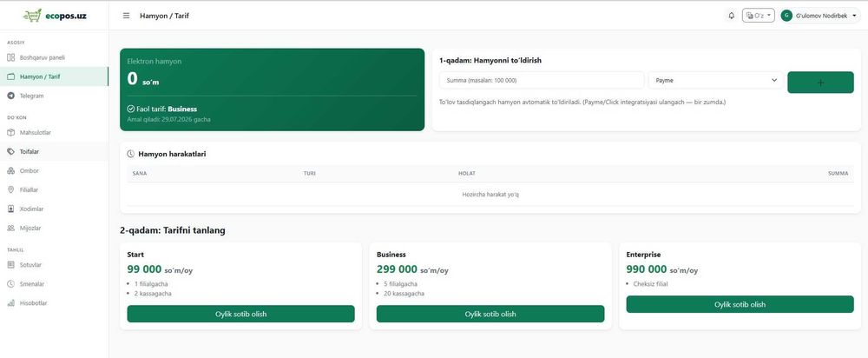This screenshot has width=868, height=358.
Task: Click the hamburger menu icon
Action: (126, 16)
